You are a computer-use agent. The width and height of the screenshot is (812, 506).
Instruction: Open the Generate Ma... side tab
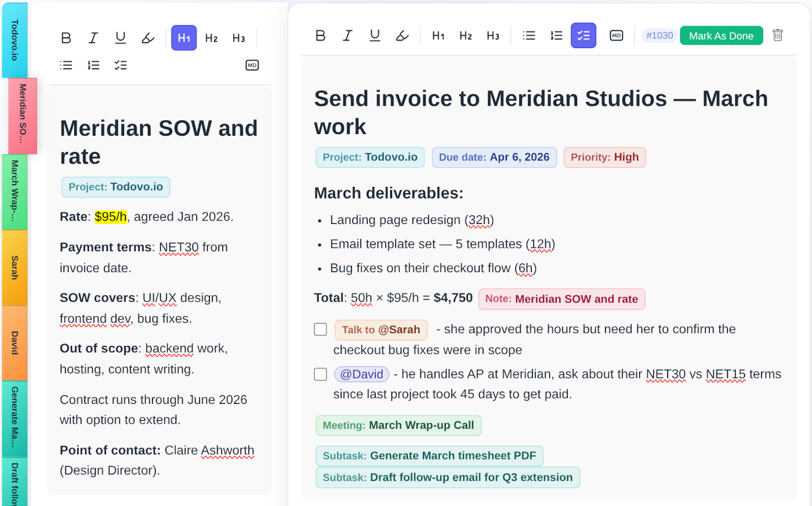(x=14, y=419)
